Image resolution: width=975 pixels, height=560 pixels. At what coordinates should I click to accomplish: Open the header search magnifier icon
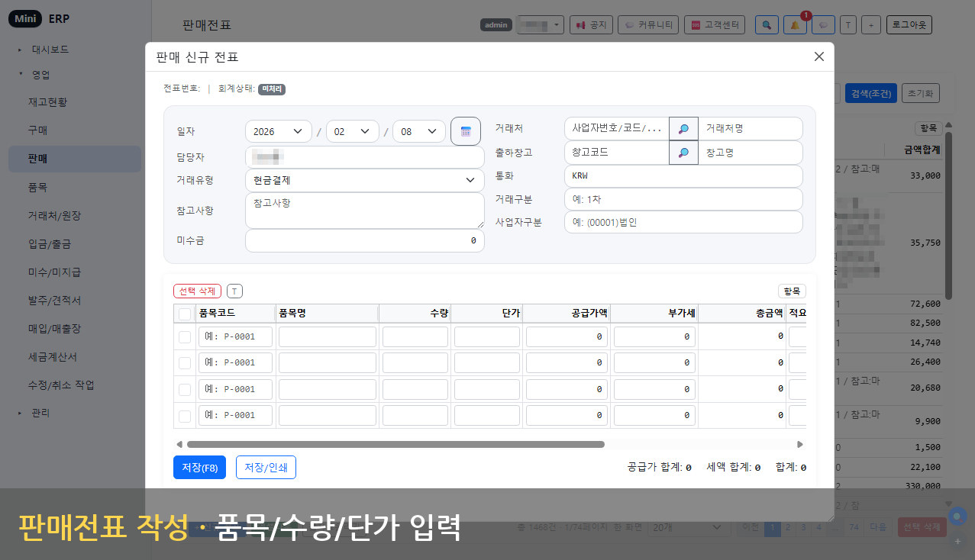point(767,25)
